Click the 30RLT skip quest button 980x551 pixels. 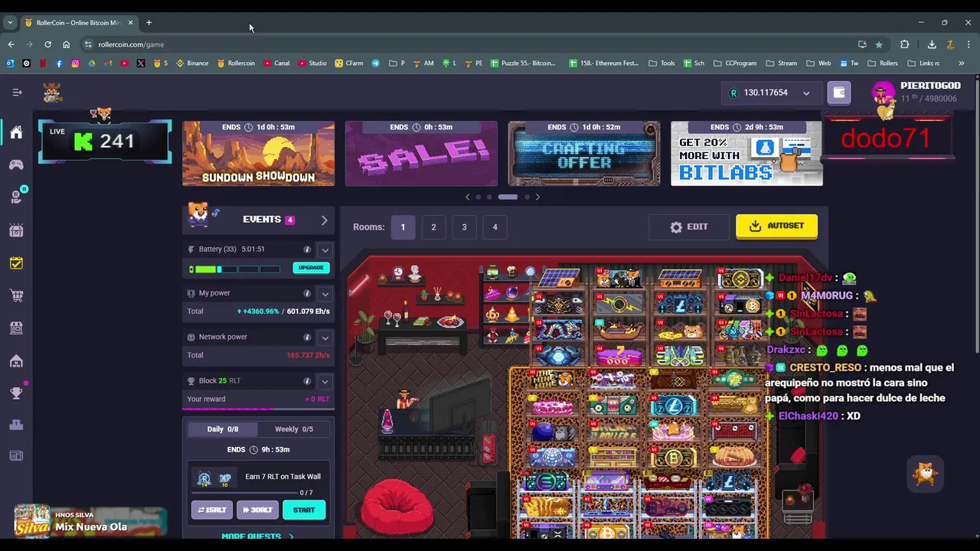[x=257, y=510]
